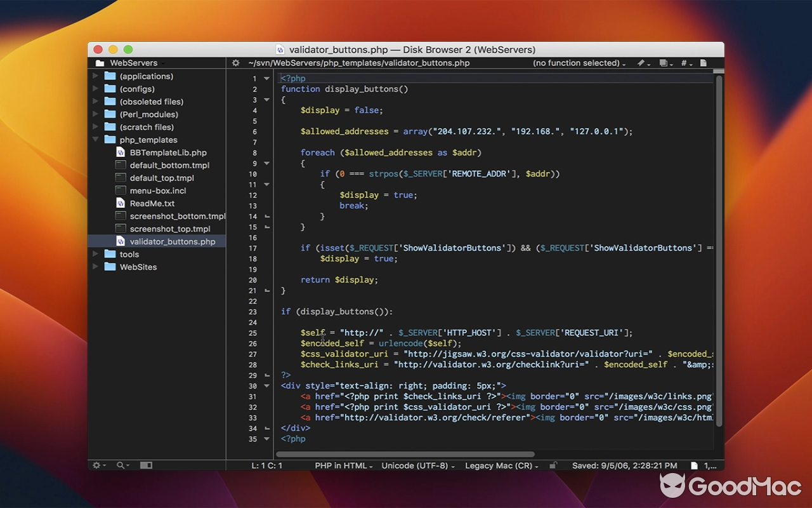
Task: Click the Legacy Mac (CR) line ending selector
Action: (x=501, y=465)
